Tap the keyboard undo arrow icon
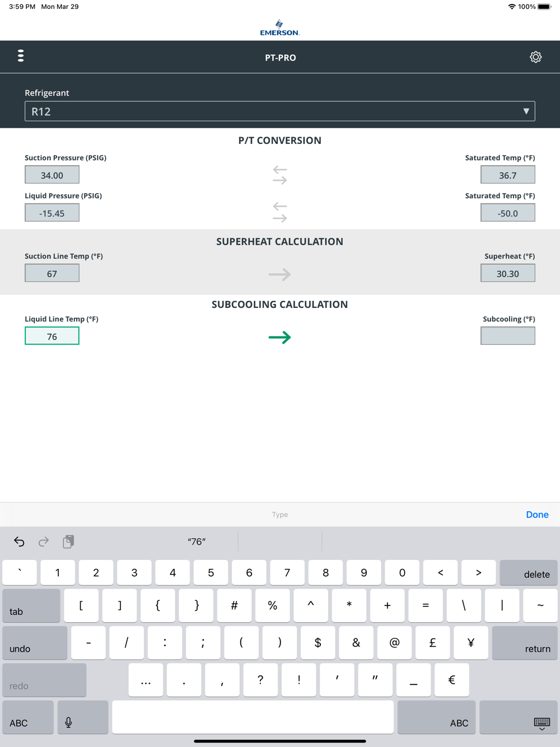560x747 pixels. (x=20, y=541)
